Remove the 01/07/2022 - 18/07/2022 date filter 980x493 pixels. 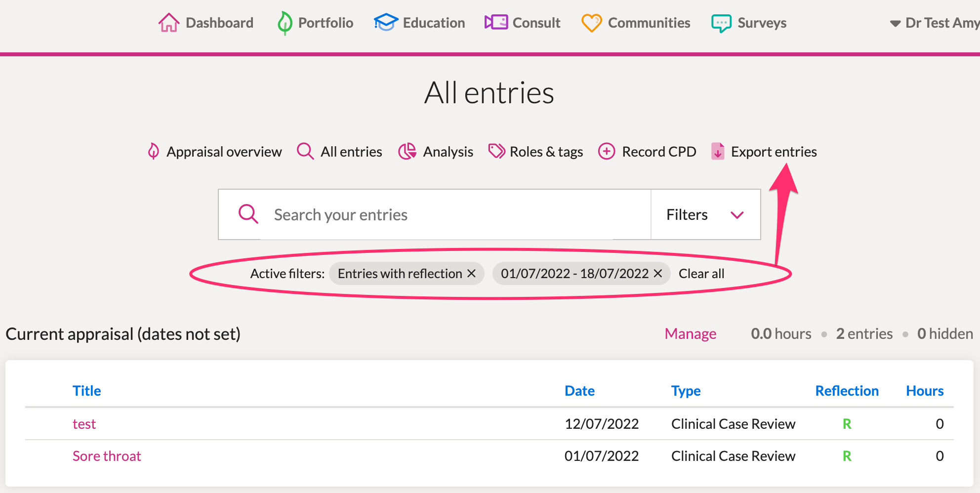pyautogui.click(x=658, y=273)
